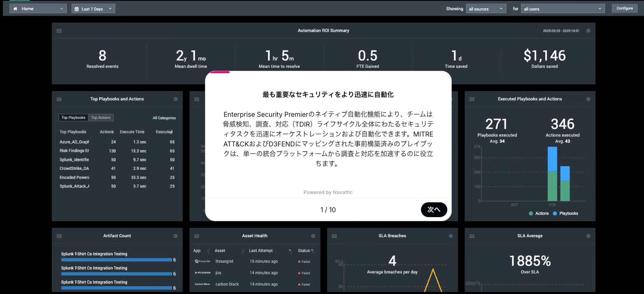The width and height of the screenshot is (644, 294).
Task: Sort Asset Health by Status column
Action: [304, 251]
